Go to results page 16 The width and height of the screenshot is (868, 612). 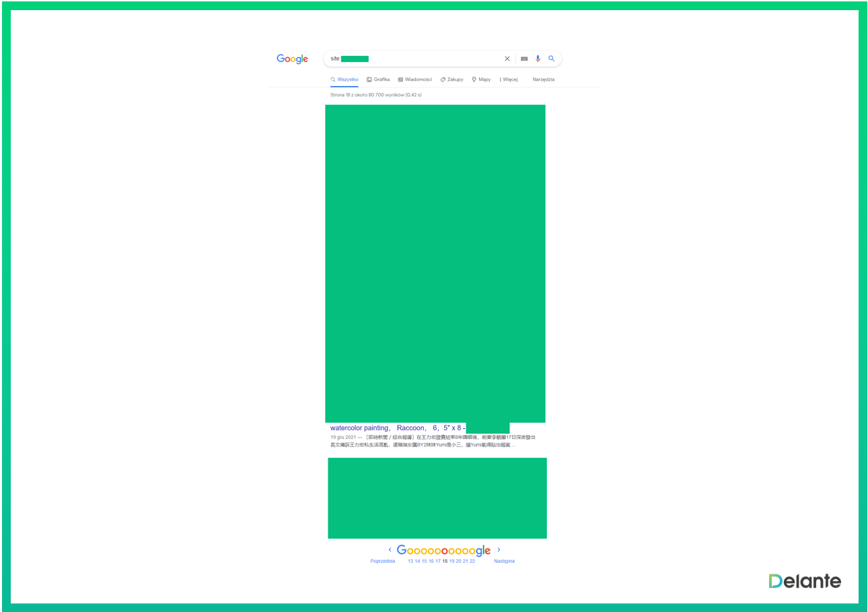pos(431,561)
